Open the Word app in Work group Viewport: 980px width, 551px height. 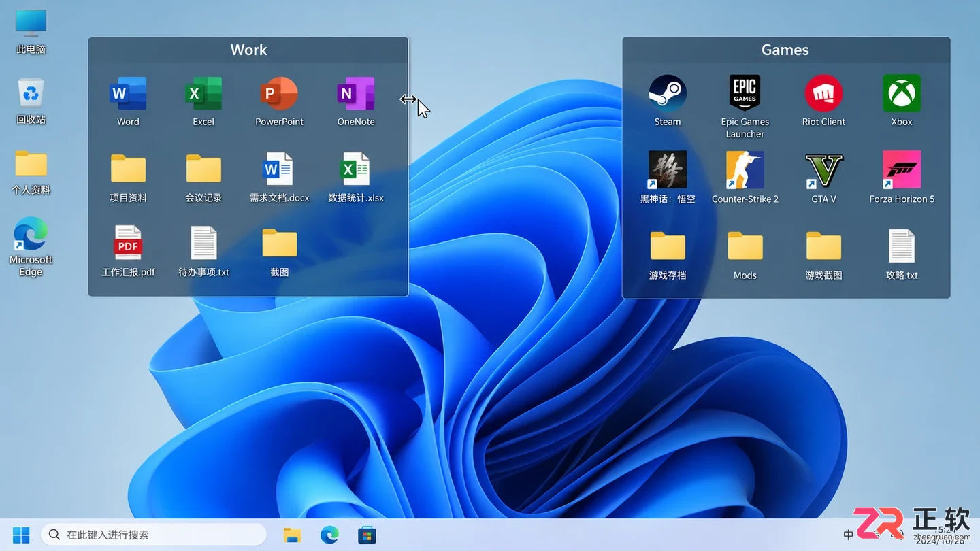[128, 94]
